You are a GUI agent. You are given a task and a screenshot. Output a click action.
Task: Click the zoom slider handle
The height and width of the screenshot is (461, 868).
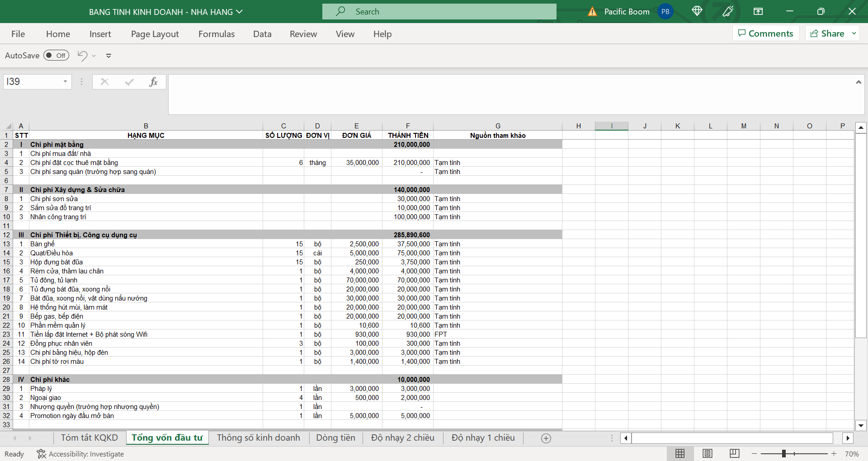coord(783,453)
